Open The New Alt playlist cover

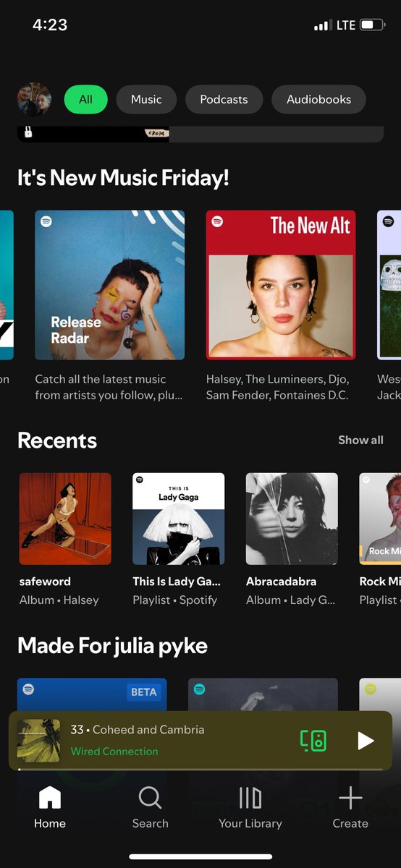281,285
